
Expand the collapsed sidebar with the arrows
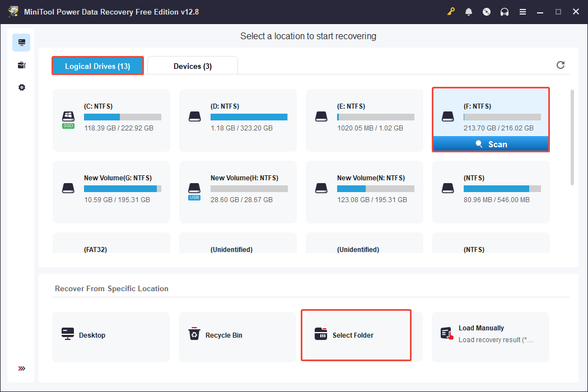[21, 368]
